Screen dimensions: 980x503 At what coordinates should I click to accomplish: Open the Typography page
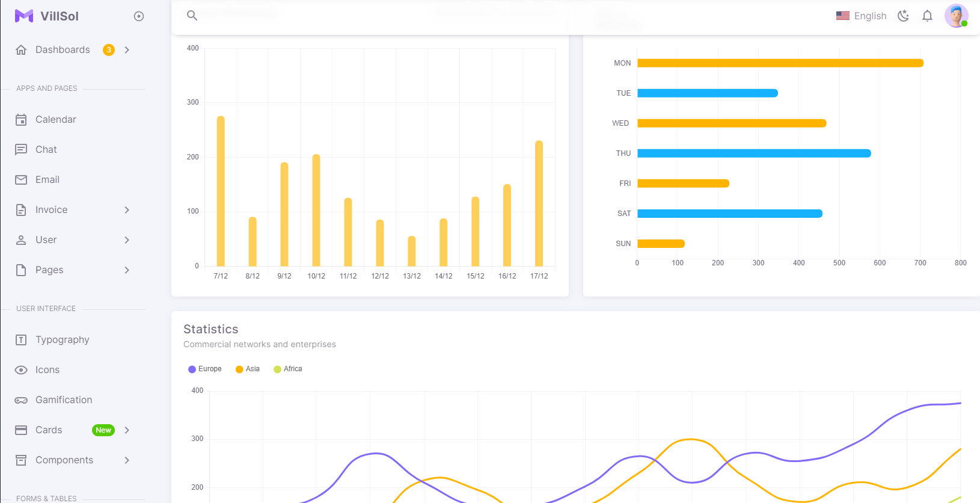pyautogui.click(x=62, y=340)
